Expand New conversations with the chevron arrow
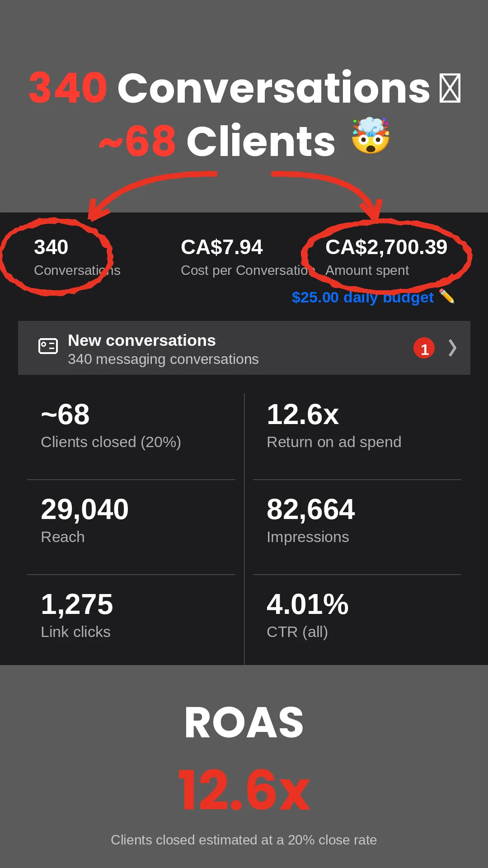Screen dimensions: 488x868 point(452,348)
